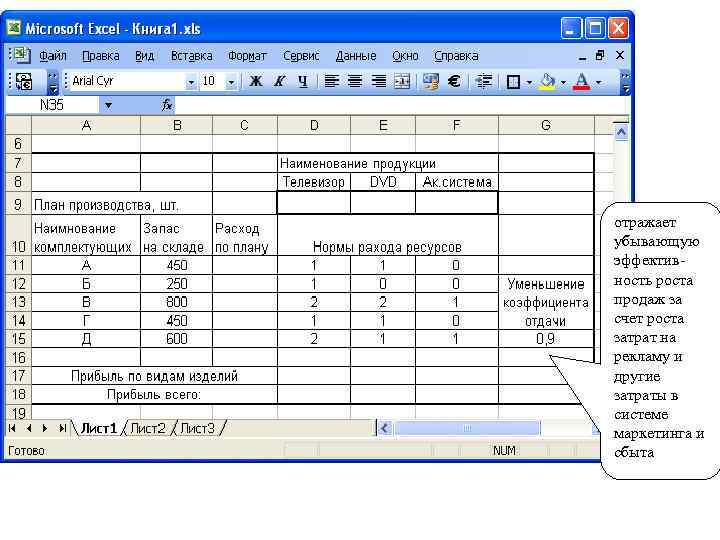
Task: Select row 11 header
Action: pos(18,265)
